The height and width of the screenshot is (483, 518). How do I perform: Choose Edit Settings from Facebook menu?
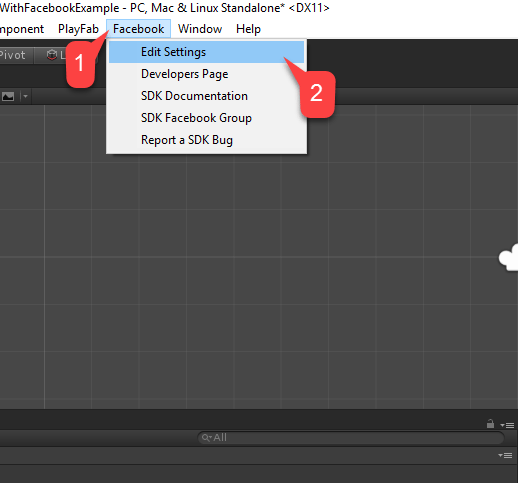pos(206,52)
